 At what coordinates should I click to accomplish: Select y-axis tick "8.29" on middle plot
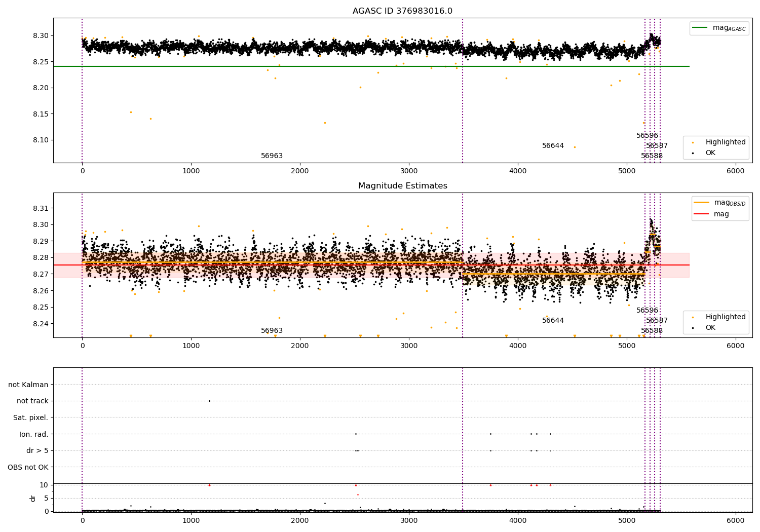42,241
